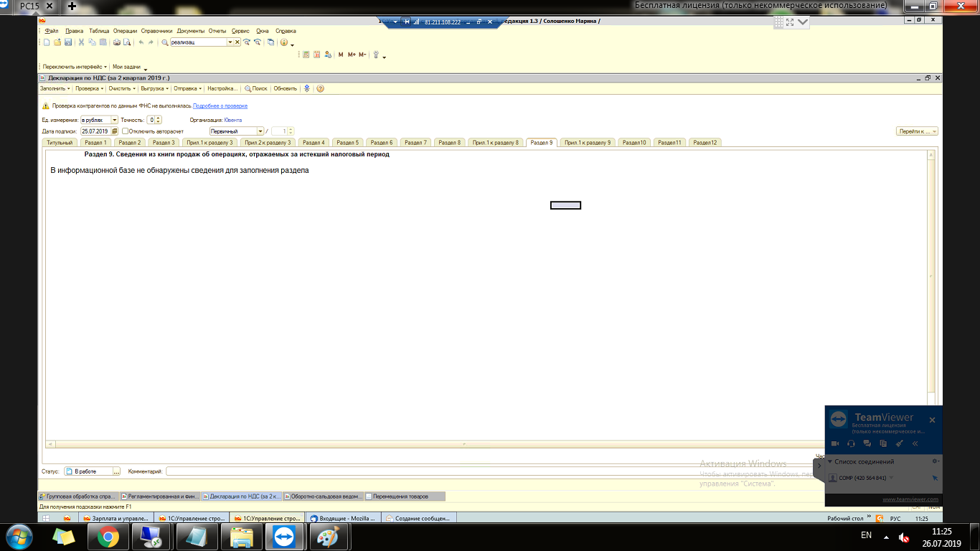Click the question mark help icon
The height and width of the screenshot is (551, 980).
pyautogui.click(x=320, y=89)
